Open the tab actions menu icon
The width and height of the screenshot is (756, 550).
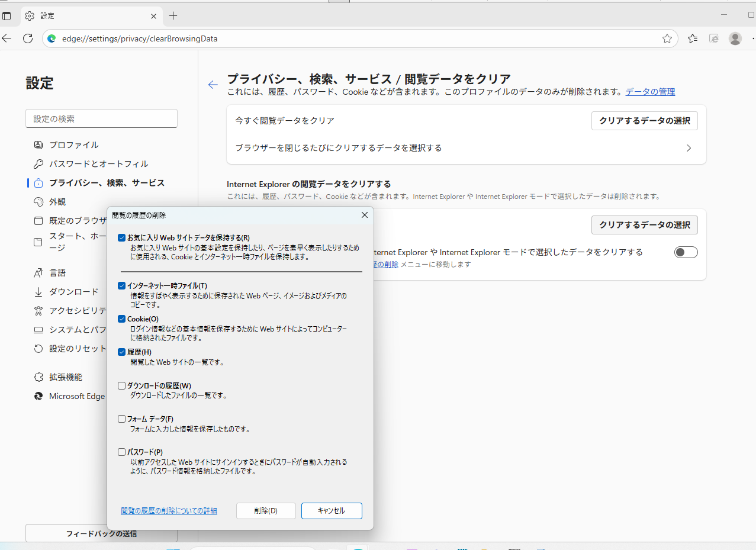pos(7,16)
